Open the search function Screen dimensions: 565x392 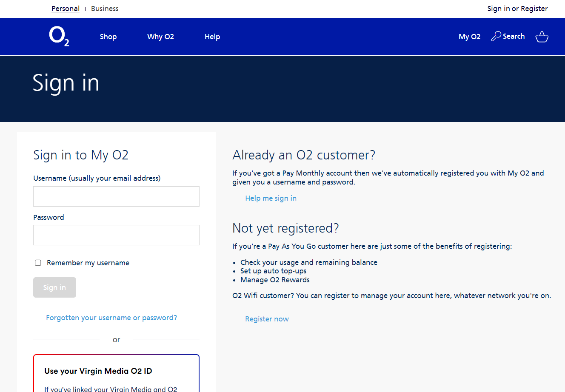(508, 36)
